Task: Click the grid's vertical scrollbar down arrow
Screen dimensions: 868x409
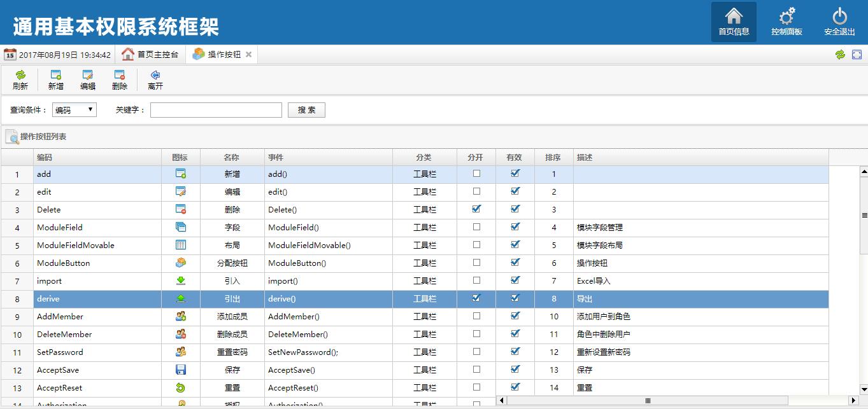Action: pyautogui.click(x=864, y=389)
